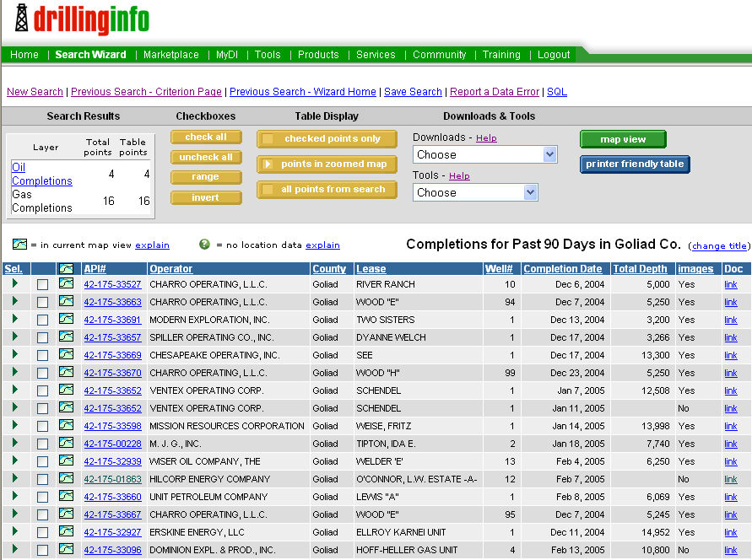Click the map icon for DOMINION EXPL. row
This screenshot has width=752, height=560.
click(x=66, y=550)
